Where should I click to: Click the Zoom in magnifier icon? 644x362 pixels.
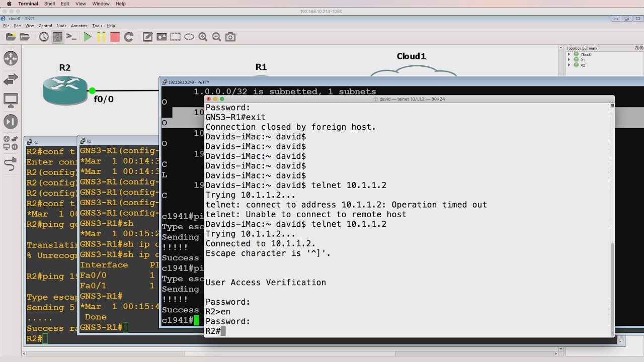[203, 37]
